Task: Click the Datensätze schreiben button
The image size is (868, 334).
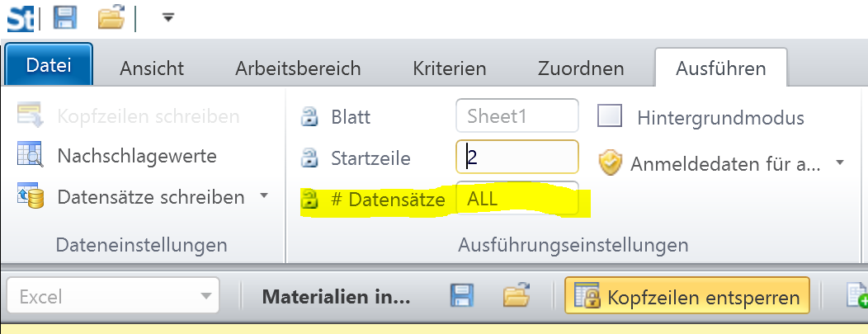Action: [x=150, y=197]
